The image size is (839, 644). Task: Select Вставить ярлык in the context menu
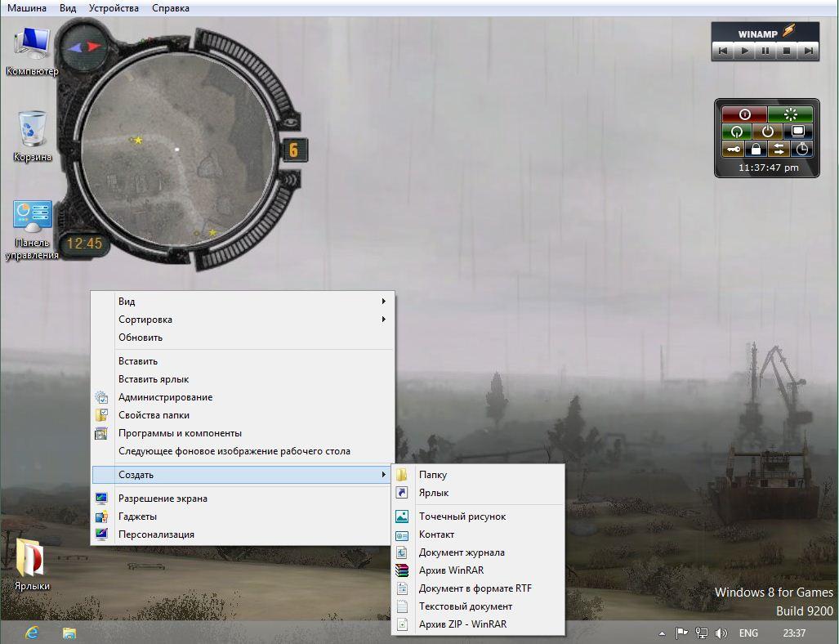243,379
